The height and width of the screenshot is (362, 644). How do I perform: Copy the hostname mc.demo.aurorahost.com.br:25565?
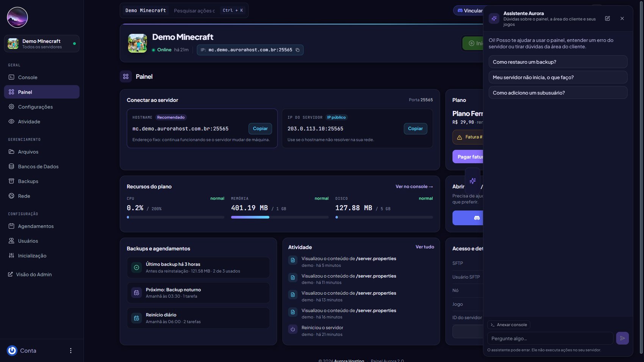coord(260,129)
